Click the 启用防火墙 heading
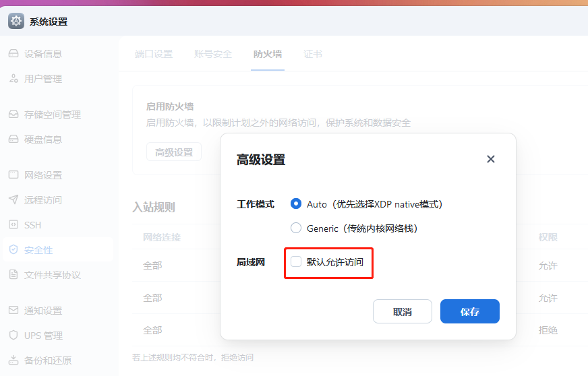 (x=170, y=106)
